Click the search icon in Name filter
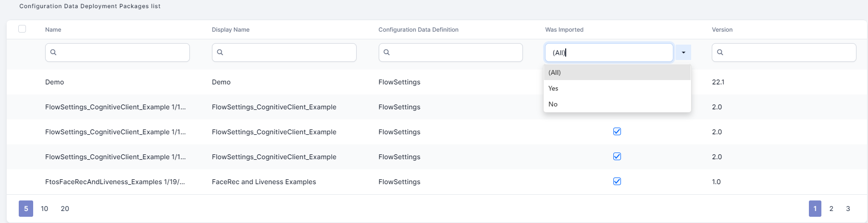The width and height of the screenshot is (868, 223). (53, 52)
